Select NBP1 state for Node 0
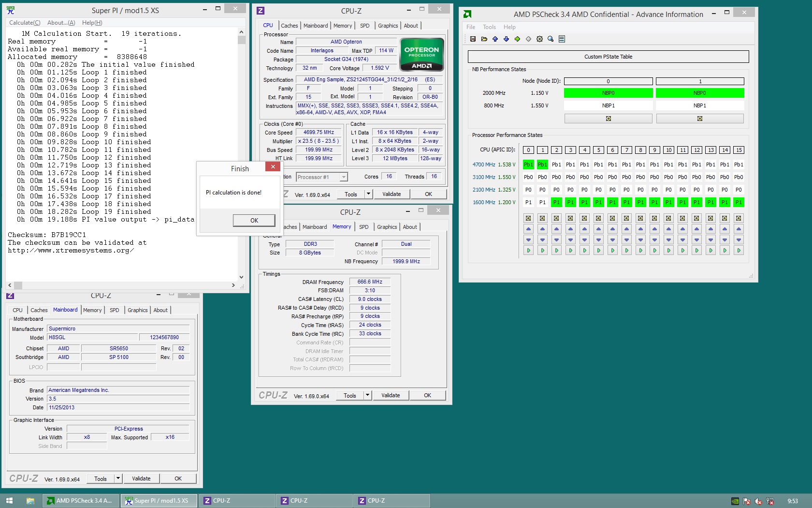The height and width of the screenshot is (508, 812). click(x=609, y=105)
